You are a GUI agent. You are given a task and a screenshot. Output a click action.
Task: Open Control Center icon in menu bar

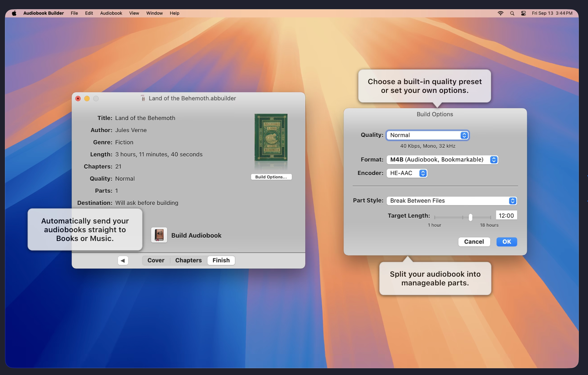point(524,13)
